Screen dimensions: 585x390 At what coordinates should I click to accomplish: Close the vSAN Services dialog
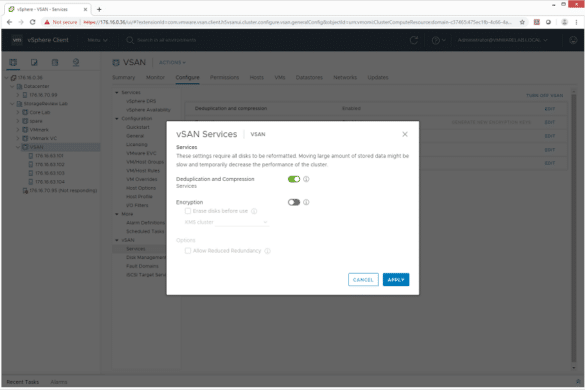tap(405, 134)
